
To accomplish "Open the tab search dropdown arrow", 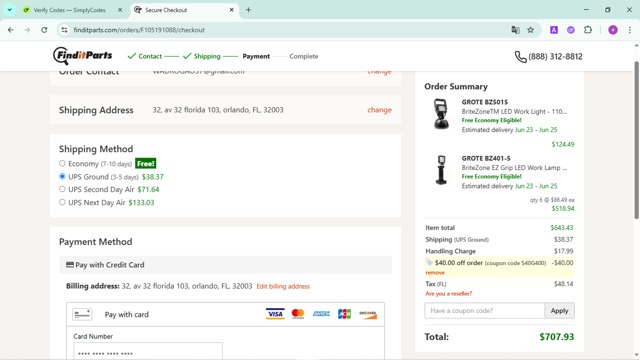I will pos(9,10).
